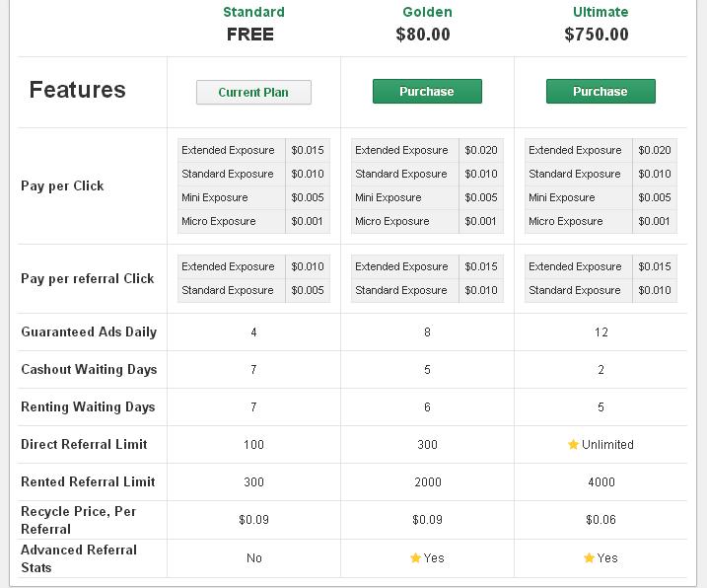The image size is (707, 588).
Task: Click the star next to Golden's Yes
Action: [x=415, y=558]
